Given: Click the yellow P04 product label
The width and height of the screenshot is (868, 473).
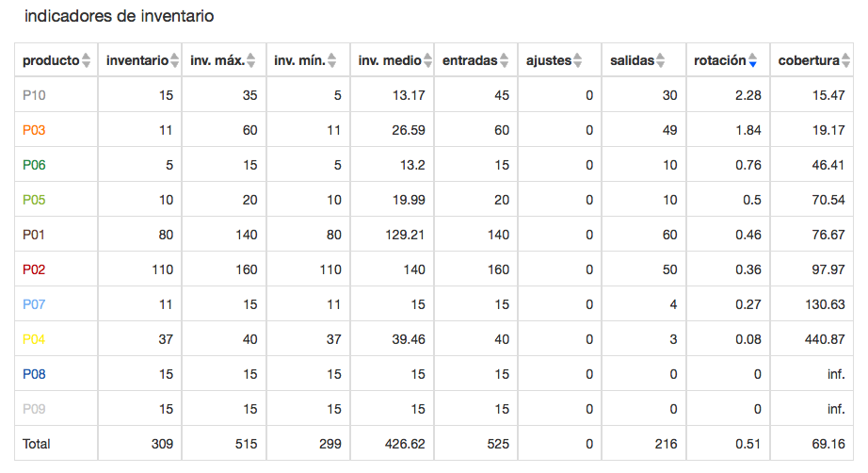Looking at the screenshot, I should tap(34, 339).
